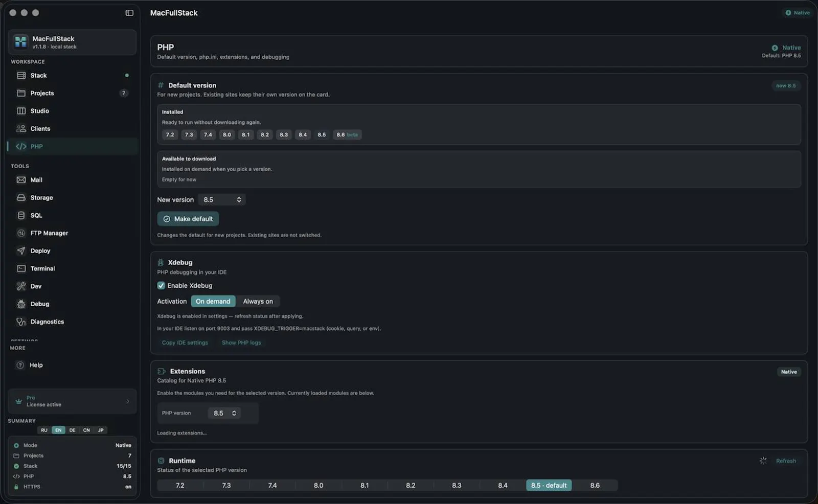Select the 7.2 runtime tab

point(180,485)
